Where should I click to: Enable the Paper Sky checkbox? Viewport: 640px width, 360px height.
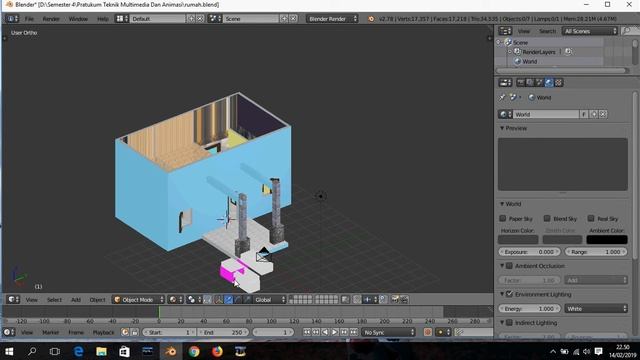(x=503, y=219)
